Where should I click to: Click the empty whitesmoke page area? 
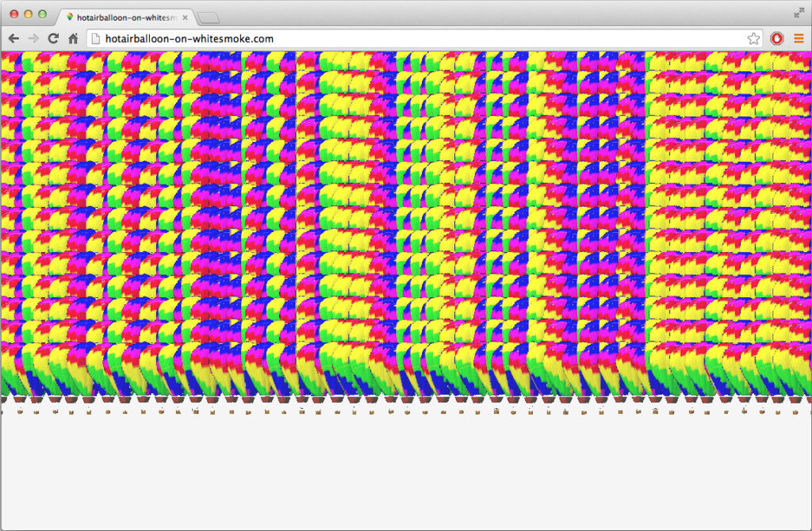coord(406,472)
